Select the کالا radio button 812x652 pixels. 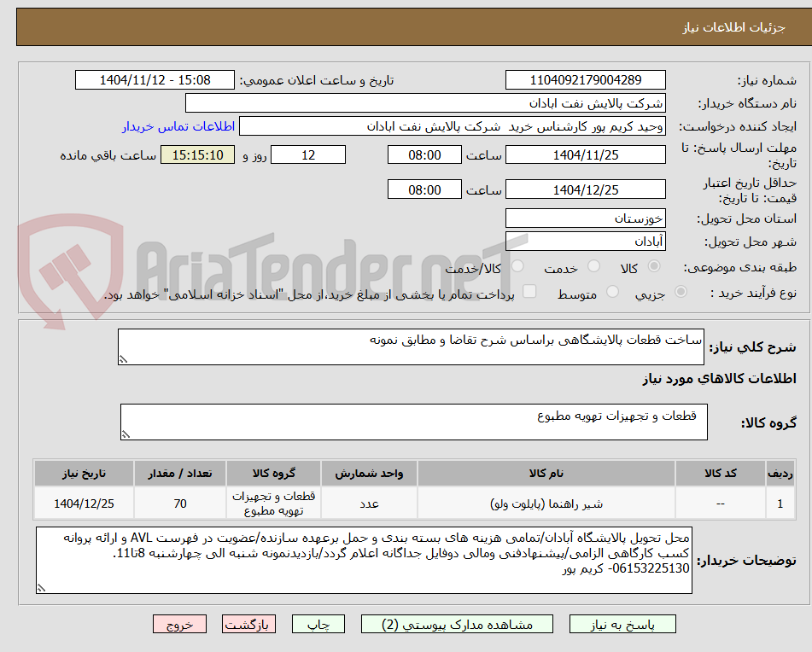click(x=654, y=266)
